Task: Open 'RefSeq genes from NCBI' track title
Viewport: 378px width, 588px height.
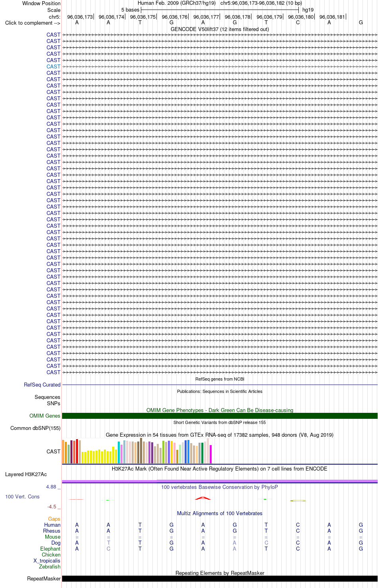Action: pyautogui.click(x=220, y=379)
